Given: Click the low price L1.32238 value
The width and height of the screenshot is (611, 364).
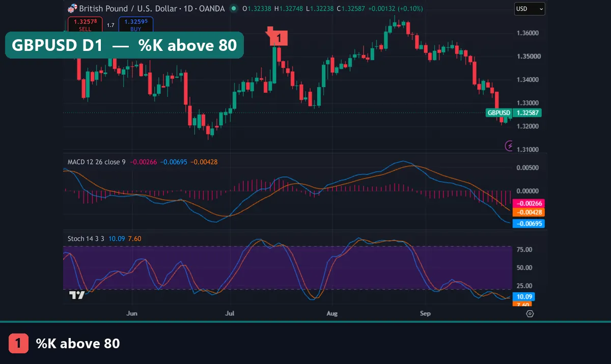Looking at the screenshot, I should [321, 9].
